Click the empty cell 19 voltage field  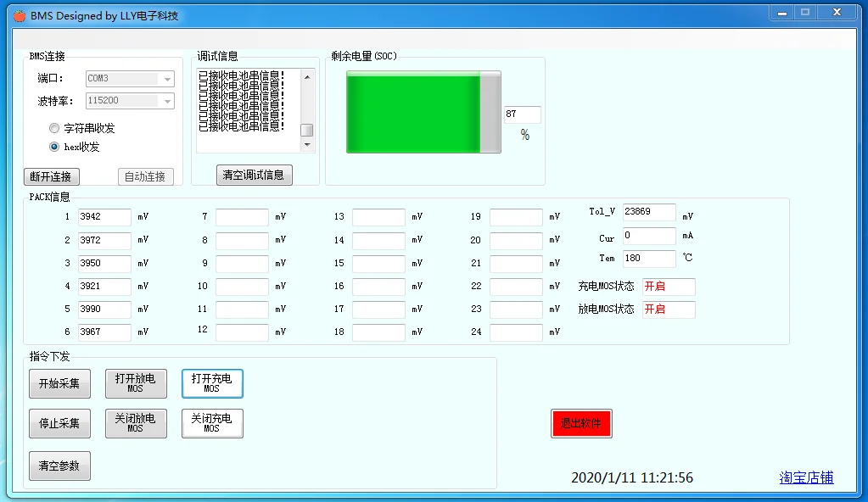516,217
